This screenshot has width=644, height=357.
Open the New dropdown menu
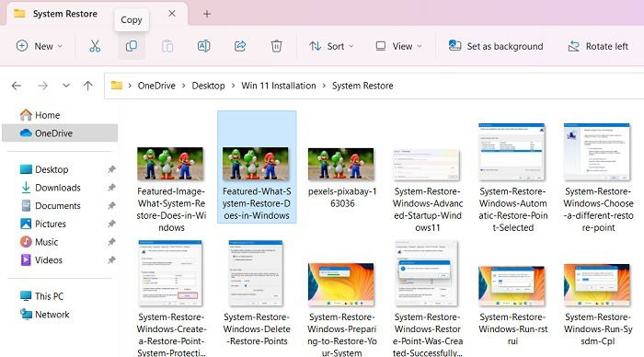[40, 46]
